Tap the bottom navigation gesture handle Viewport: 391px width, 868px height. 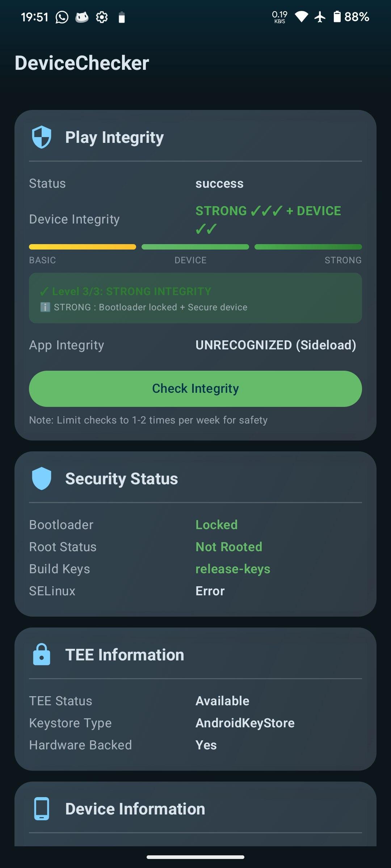pos(195,857)
